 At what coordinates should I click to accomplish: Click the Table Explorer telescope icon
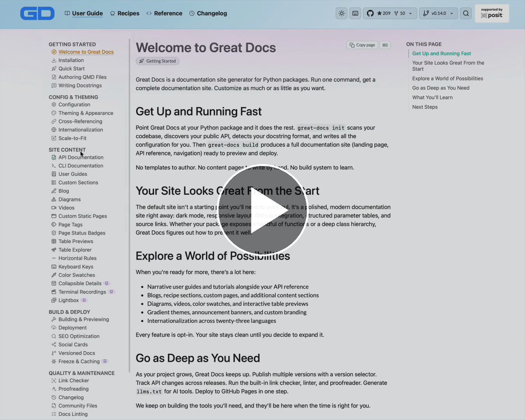click(54, 250)
